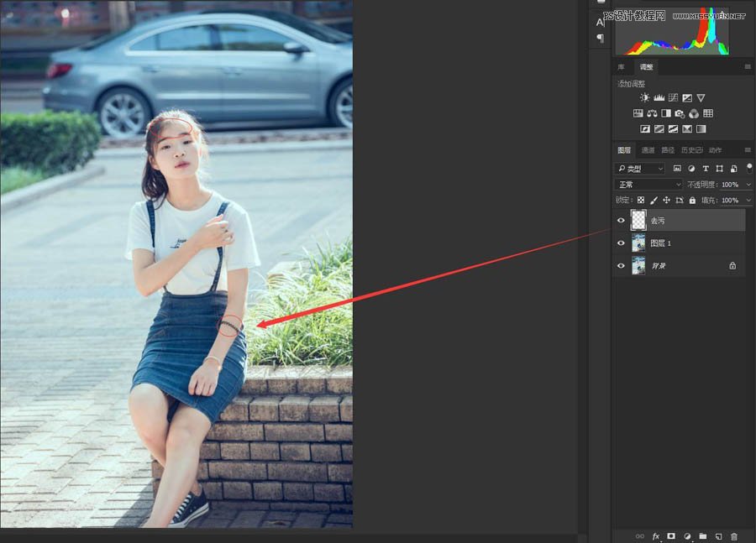756x543 pixels.
Task: Open the Layers panel menu
Action: click(x=748, y=149)
